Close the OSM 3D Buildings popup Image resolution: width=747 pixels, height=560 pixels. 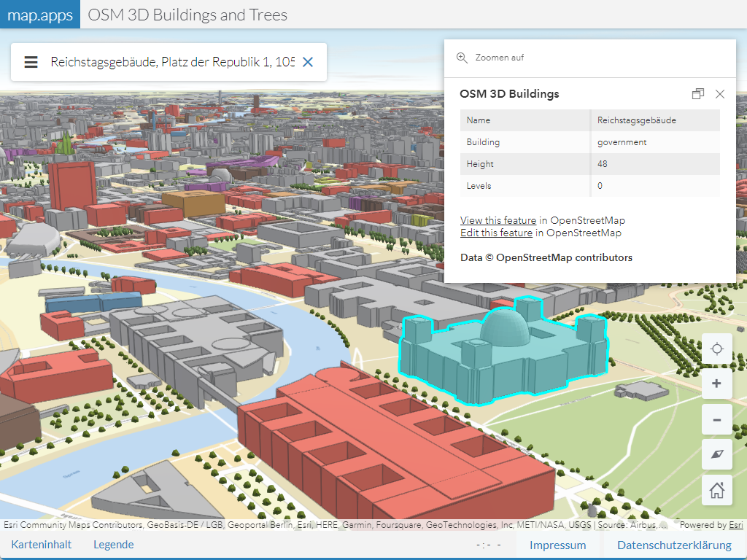click(x=720, y=94)
